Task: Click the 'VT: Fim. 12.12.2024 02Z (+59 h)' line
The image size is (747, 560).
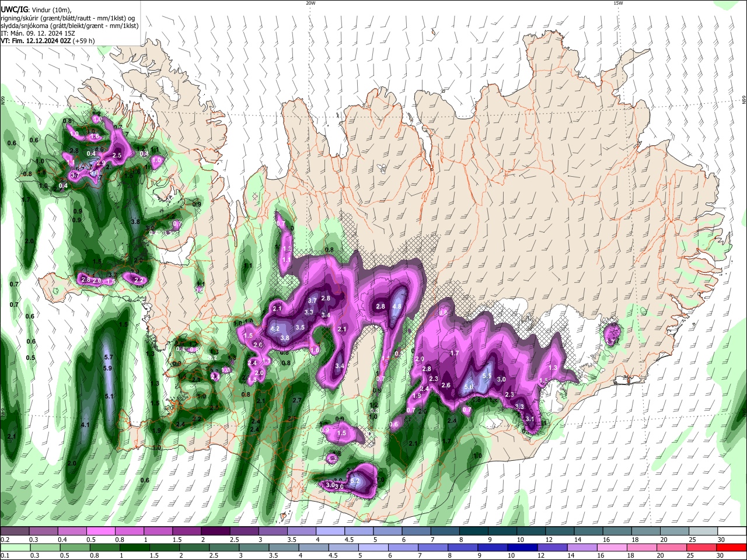Action: pyautogui.click(x=48, y=41)
